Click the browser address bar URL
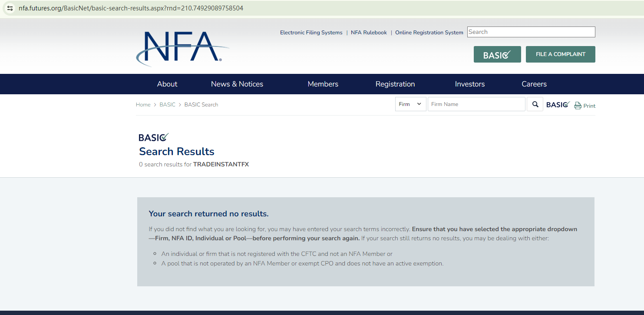The width and height of the screenshot is (644, 315). [x=131, y=8]
